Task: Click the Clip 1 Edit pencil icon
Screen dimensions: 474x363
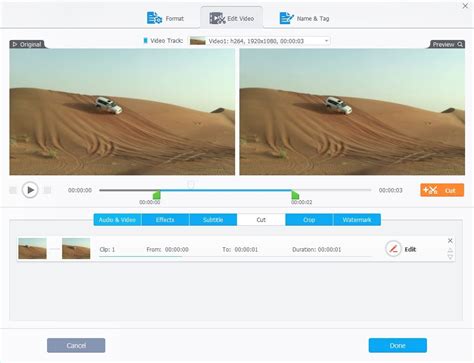Action: [x=393, y=249]
